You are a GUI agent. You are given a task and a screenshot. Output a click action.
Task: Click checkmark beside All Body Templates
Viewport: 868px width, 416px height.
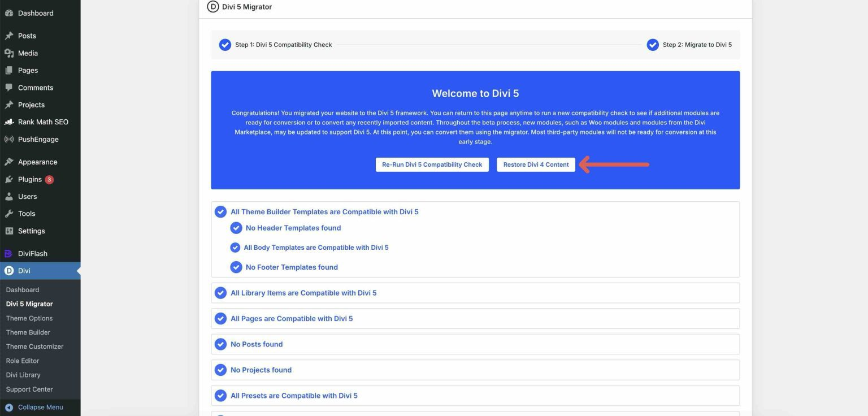coord(235,248)
